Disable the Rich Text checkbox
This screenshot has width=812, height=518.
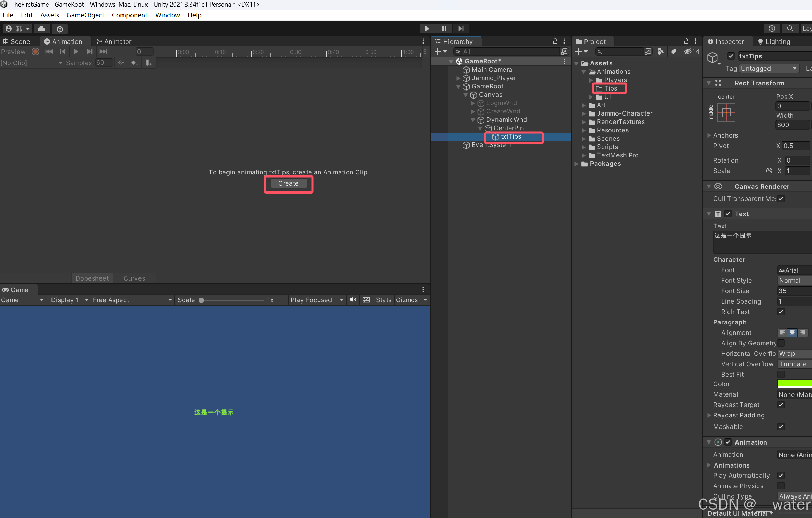[x=781, y=312]
